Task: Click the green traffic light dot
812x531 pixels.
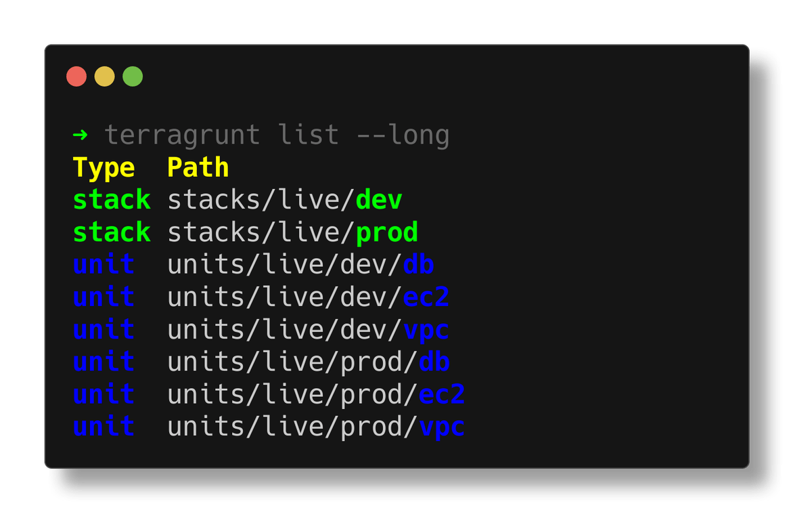Action: (132, 76)
